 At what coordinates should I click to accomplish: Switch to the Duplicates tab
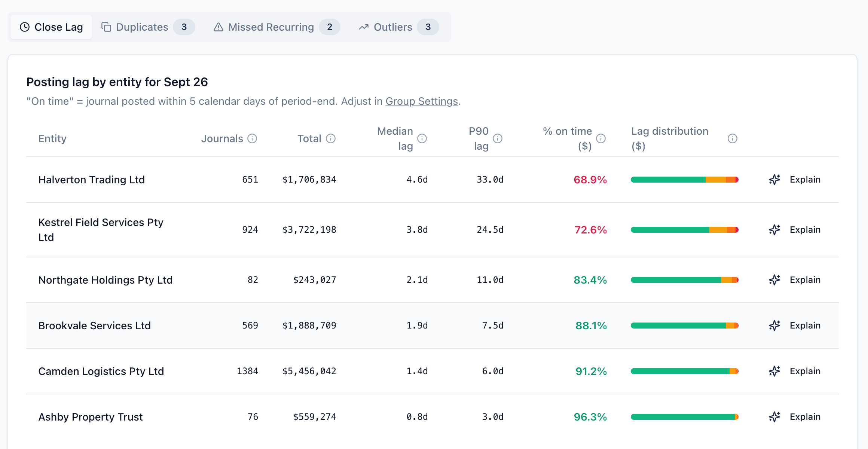click(148, 27)
